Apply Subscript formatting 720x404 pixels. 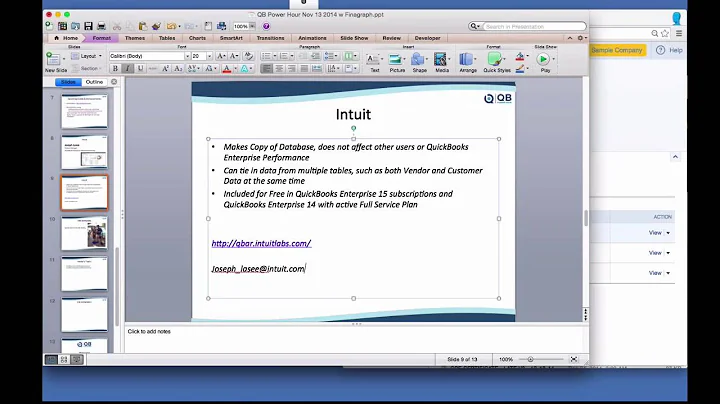(x=178, y=68)
